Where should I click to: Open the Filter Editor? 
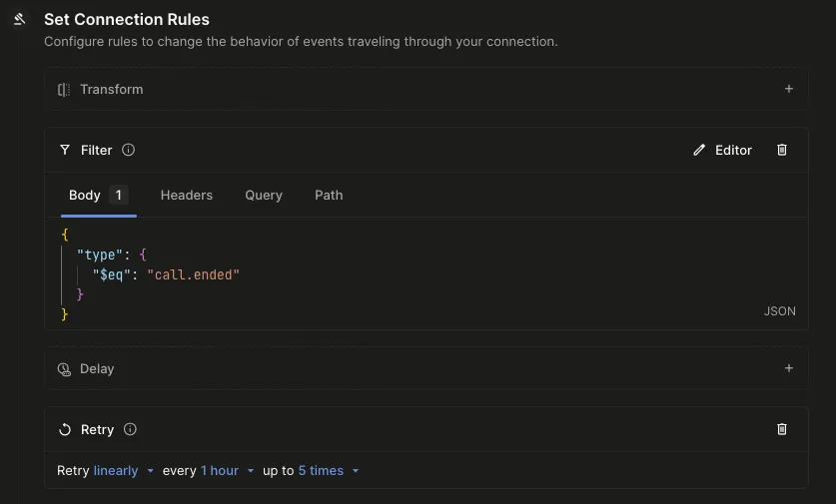[x=723, y=151]
